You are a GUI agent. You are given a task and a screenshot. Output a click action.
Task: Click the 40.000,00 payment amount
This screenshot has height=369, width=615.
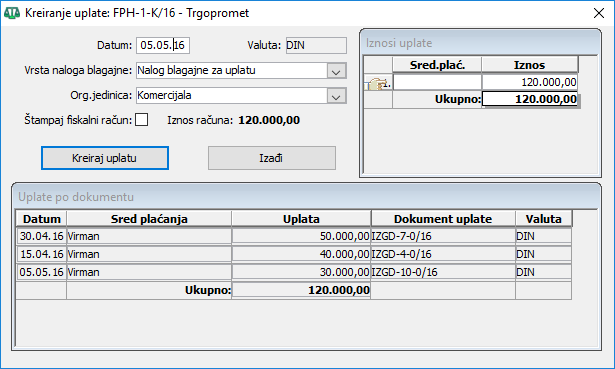coord(301,254)
